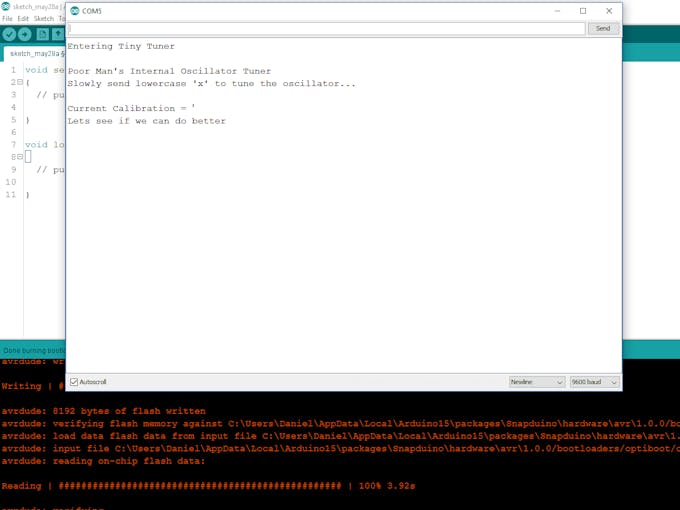Click the Verify checkmark icon
The width and height of the screenshot is (680, 510).
coord(9,34)
